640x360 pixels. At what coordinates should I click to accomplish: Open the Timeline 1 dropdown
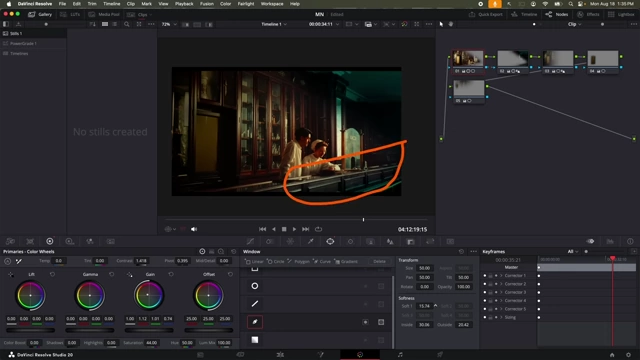click(x=274, y=24)
